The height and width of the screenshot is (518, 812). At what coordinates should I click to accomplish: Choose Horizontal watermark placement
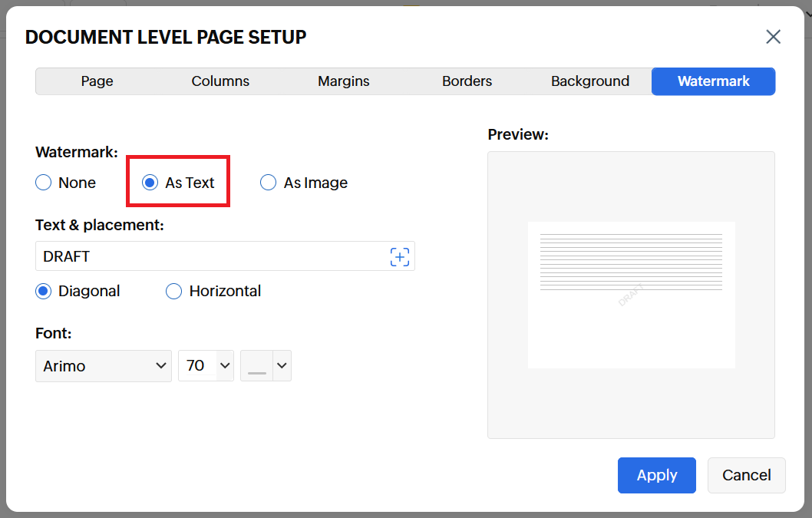tap(174, 291)
